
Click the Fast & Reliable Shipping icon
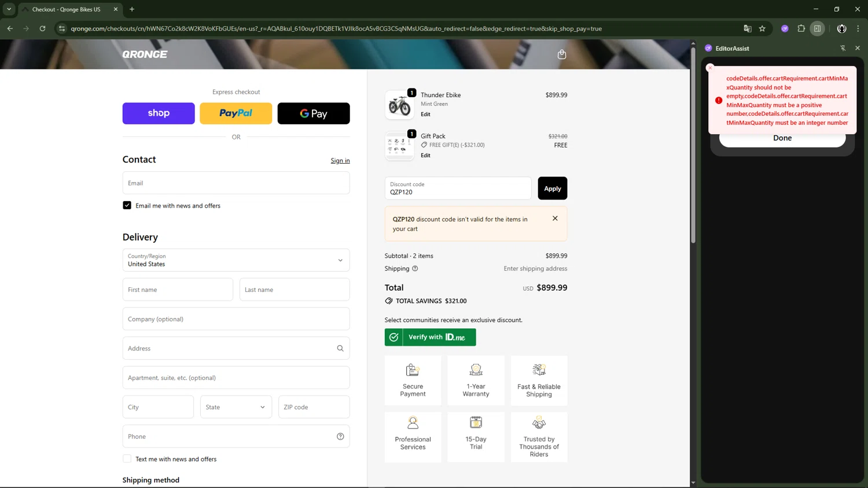(539, 369)
